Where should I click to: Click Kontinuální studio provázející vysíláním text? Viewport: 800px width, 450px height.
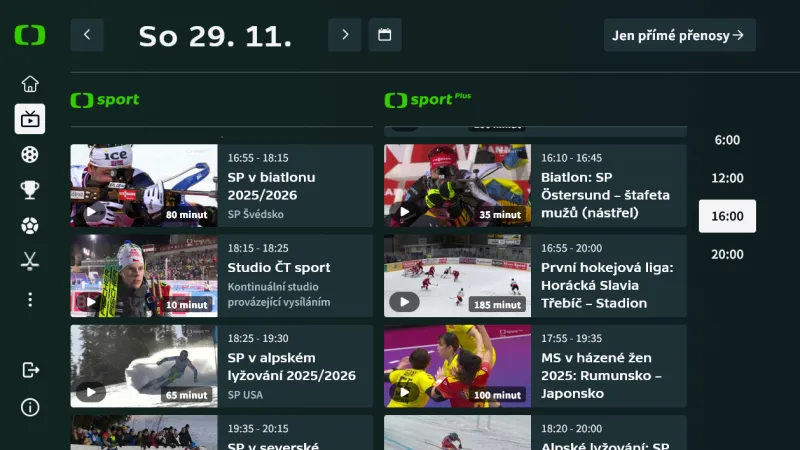279,294
